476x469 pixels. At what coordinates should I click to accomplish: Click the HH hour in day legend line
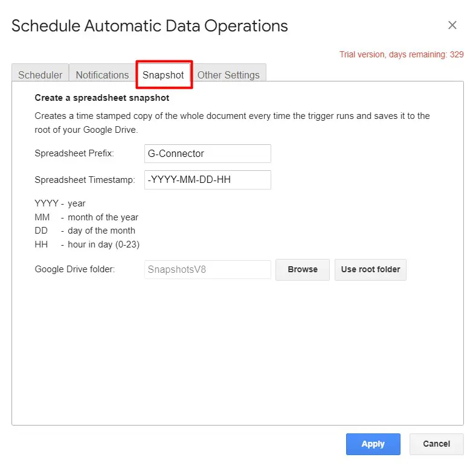[x=87, y=244]
